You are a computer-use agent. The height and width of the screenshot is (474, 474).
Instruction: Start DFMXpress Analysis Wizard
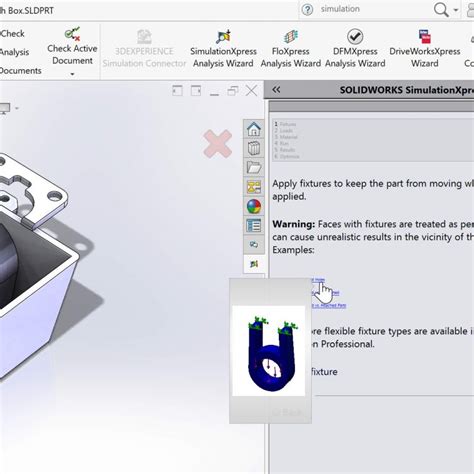pos(355,49)
